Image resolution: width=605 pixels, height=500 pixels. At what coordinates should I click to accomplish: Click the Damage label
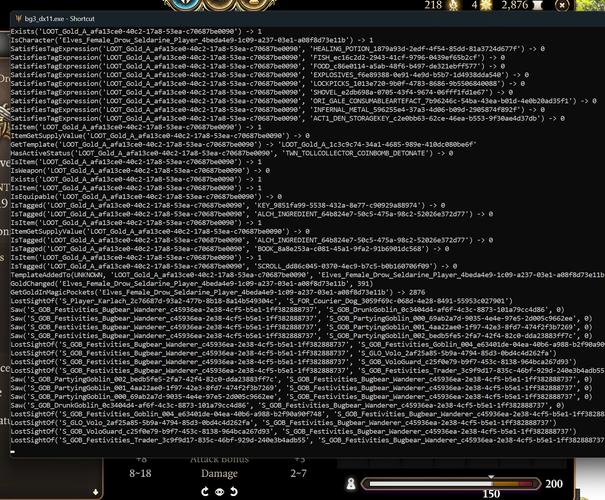tap(219, 473)
